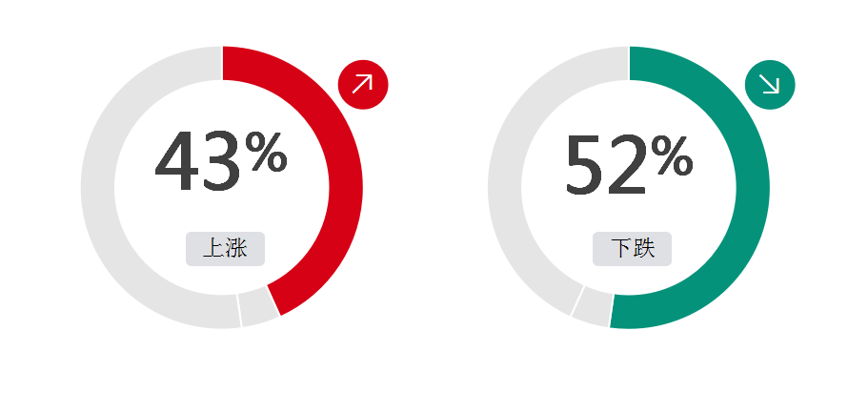Screen dimensions: 868x393
Task: Select the 下跌 label badge
Action: click(632, 249)
